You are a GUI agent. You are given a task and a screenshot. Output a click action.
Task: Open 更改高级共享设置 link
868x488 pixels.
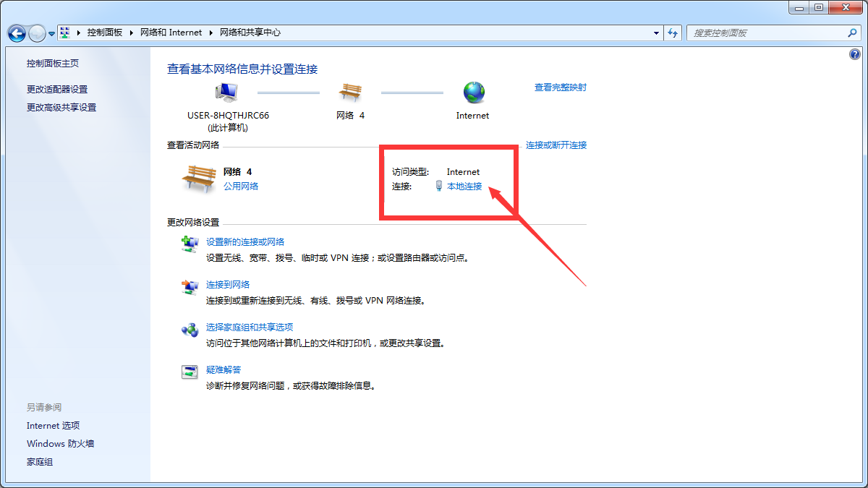[x=61, y=107]
